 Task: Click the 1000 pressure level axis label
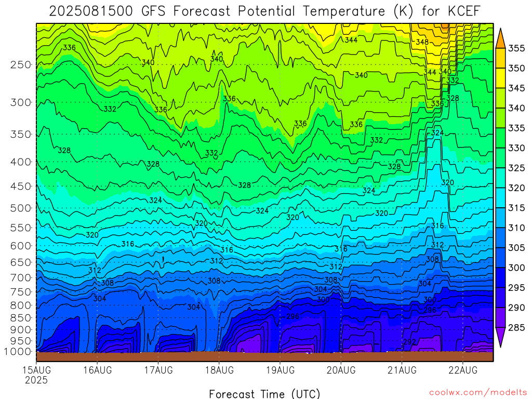(18, 352)
